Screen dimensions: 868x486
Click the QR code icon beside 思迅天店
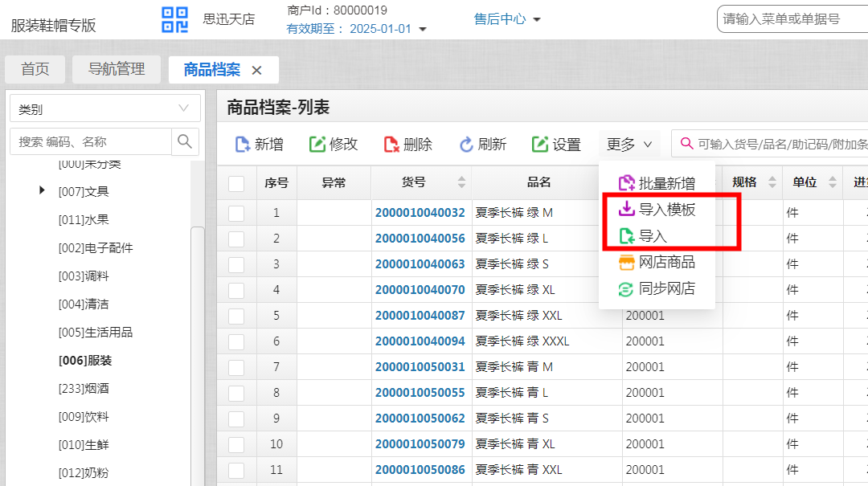tap(174, 20)
